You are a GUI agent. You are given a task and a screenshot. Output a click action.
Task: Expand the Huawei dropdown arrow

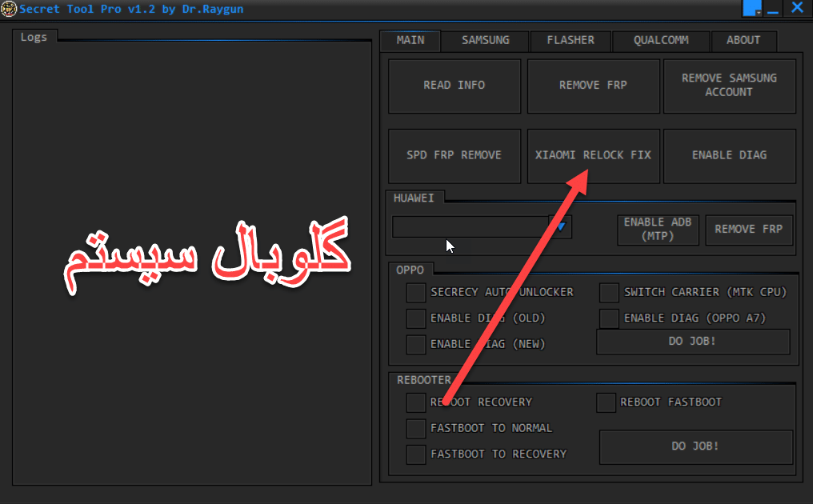pos(560,226)
